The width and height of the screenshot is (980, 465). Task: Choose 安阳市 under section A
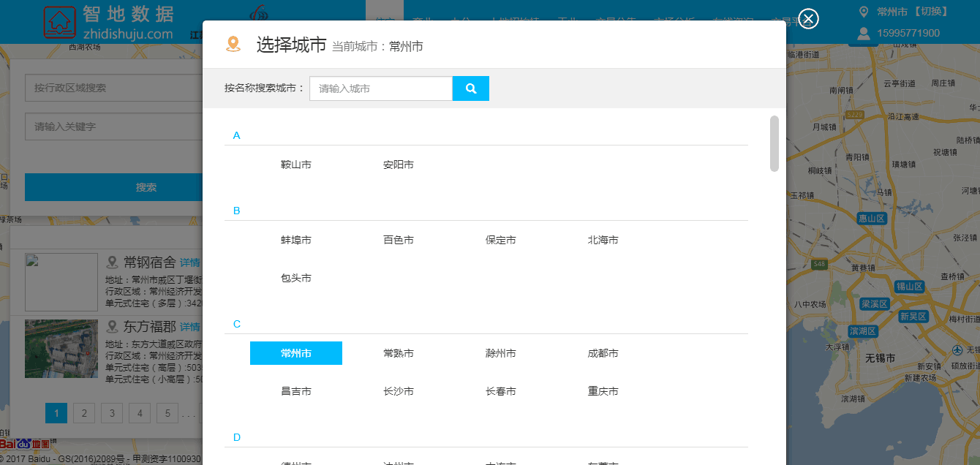[399, 165]
